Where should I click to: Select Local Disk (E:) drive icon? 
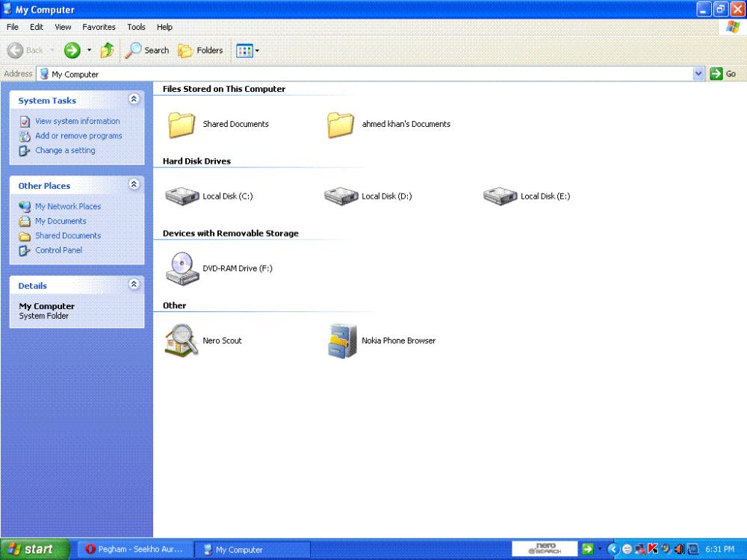click(x=500, y=196)
